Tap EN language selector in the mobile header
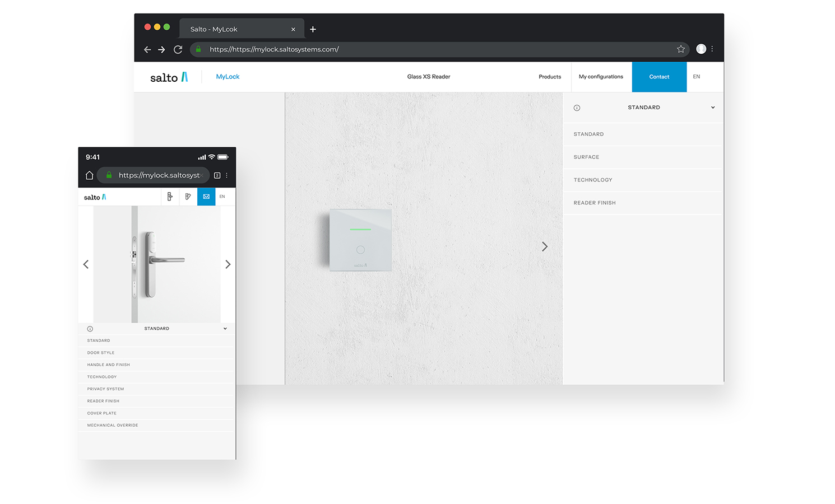This screenshot has width=835, height=504. [222, 197]
